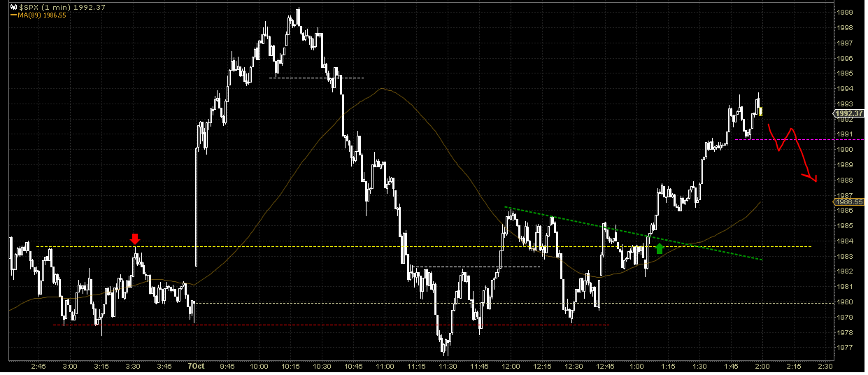Click the 1979 price axis label
Screen dimensions: 868x375
(x=844, y=317)
